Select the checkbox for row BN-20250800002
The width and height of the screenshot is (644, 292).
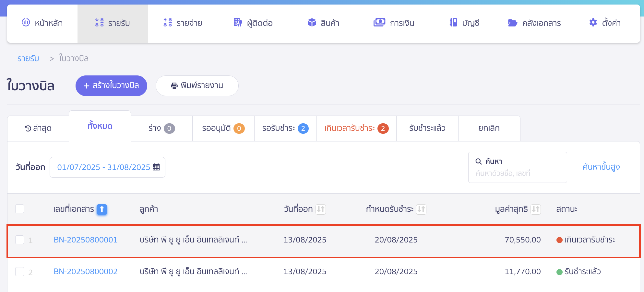coord(20,272)
